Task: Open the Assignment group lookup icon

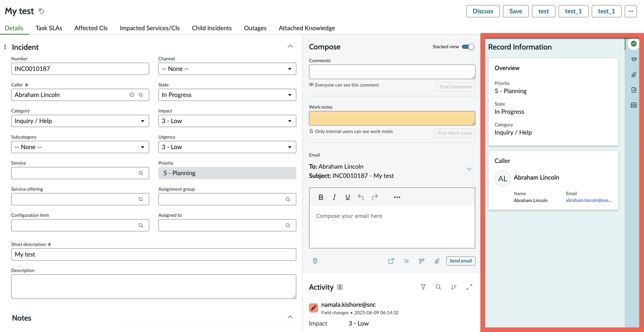Action: (288, 199)
